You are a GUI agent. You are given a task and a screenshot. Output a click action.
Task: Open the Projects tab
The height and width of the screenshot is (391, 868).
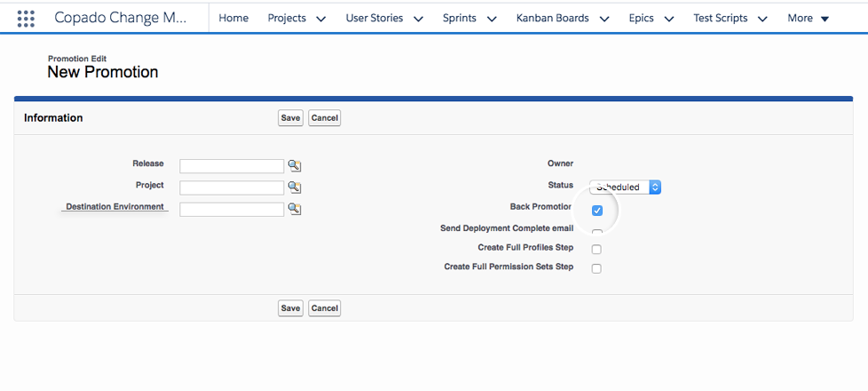tap(287, 19)
